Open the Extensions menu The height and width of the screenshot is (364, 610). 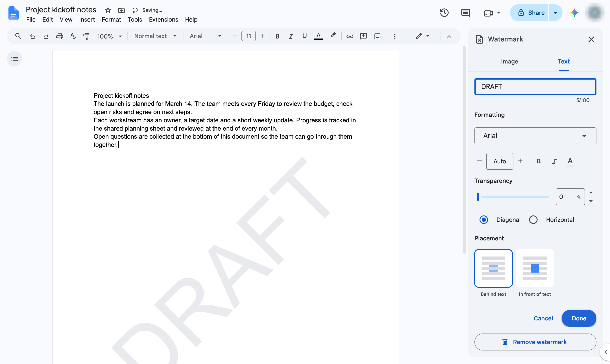point(164,20)
